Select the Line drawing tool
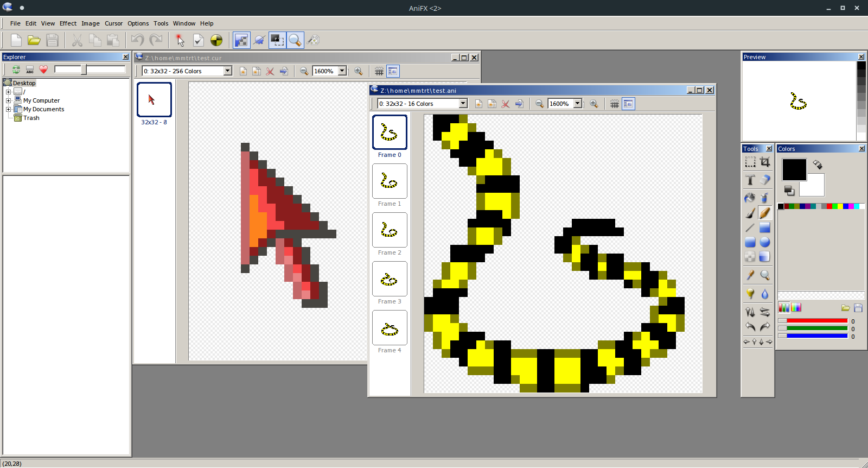Screen dimensions: 868x468 [750, 227]
